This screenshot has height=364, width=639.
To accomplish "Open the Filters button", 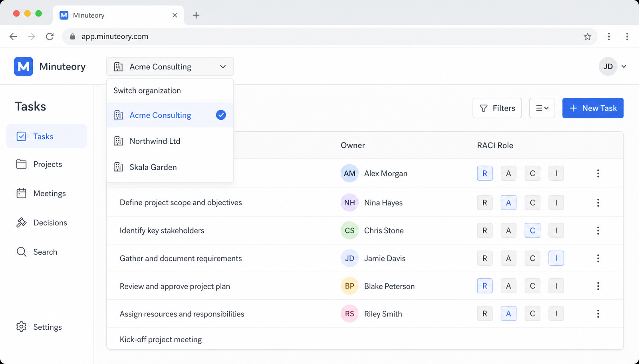I will coord(497,108).
